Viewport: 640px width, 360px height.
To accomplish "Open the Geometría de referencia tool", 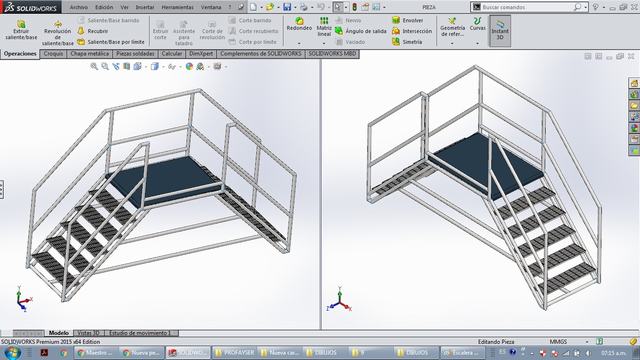I will click(x=452, y=27).
